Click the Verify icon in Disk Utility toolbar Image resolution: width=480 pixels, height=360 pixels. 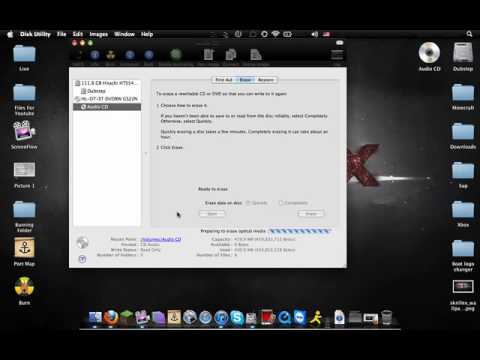pos(79,55)
